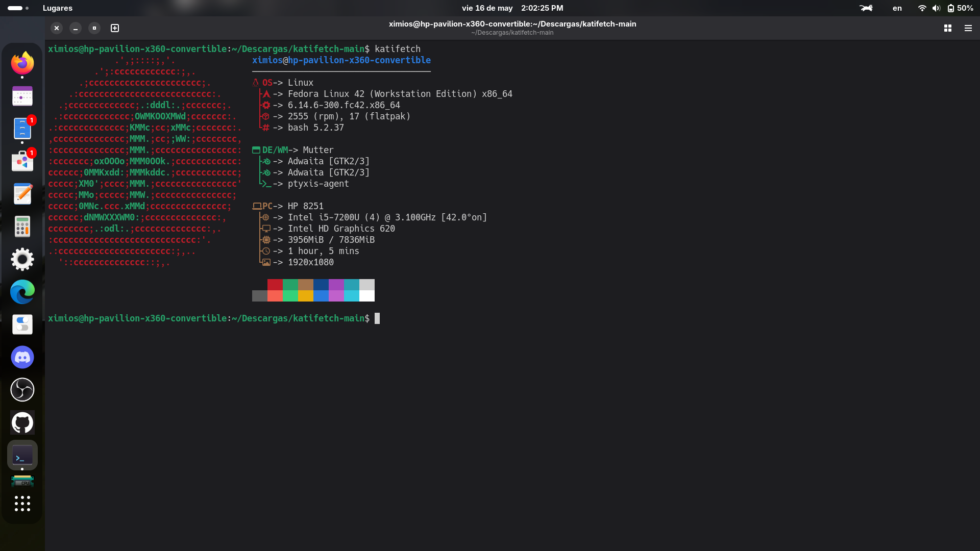Screen dimensions: 980x551
Task: Open the CPU monitor app from the dock
Action: point(22,480)
